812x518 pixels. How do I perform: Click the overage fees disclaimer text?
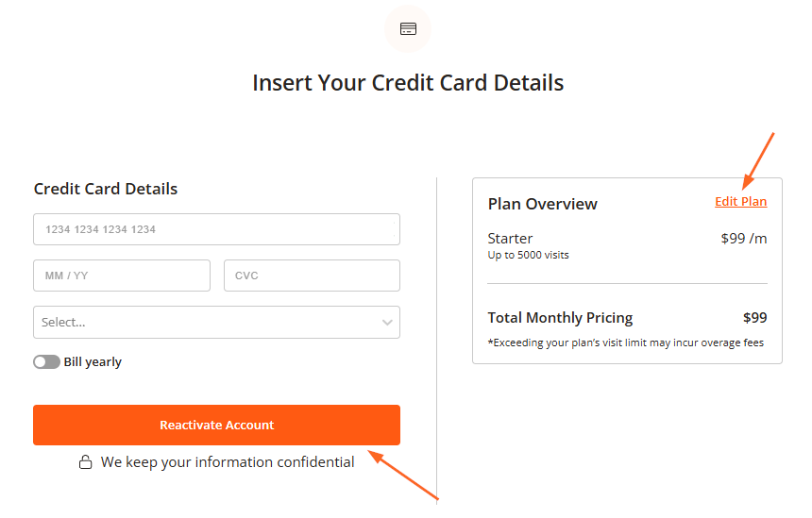pyautogui.click(x=625, y=343)
